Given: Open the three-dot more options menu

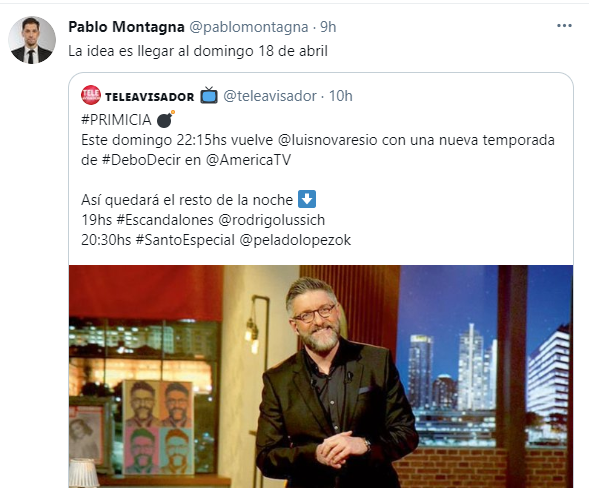Looking at the screenshot, I should (564, 26).
